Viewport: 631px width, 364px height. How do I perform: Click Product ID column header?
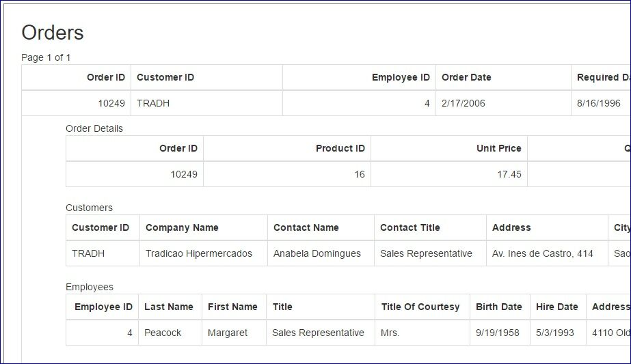point(340,148)
